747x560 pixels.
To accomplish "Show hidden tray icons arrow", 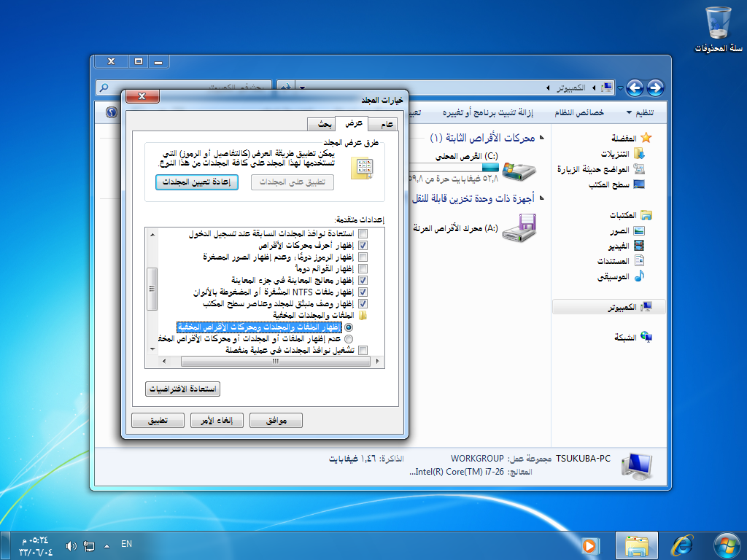I will (x=107, y=546).
